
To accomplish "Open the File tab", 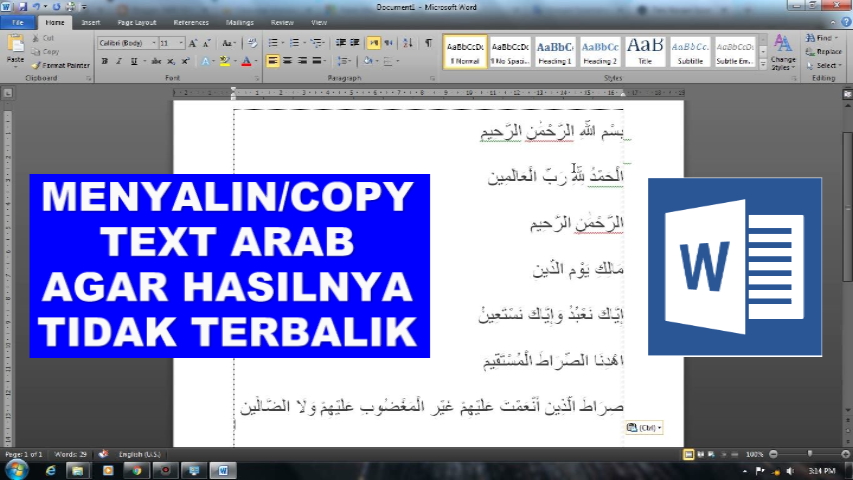I will [18, 23].
